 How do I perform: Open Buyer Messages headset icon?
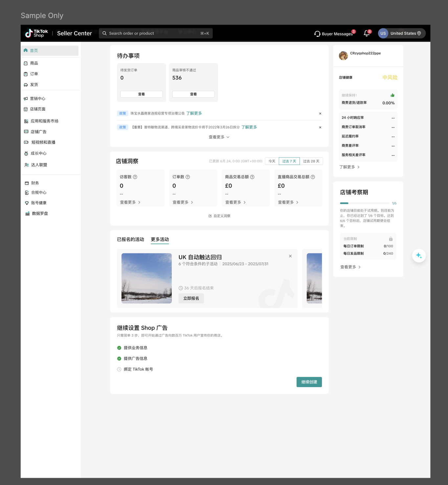tap(317, 34)
